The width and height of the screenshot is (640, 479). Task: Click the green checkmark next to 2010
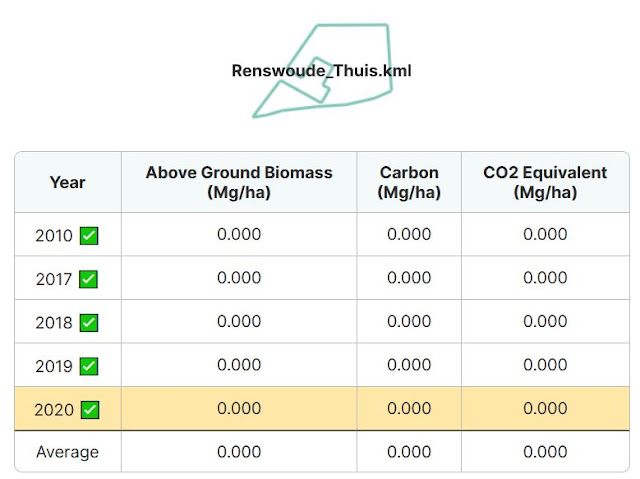pyautogui.click(x=89, y=236)
